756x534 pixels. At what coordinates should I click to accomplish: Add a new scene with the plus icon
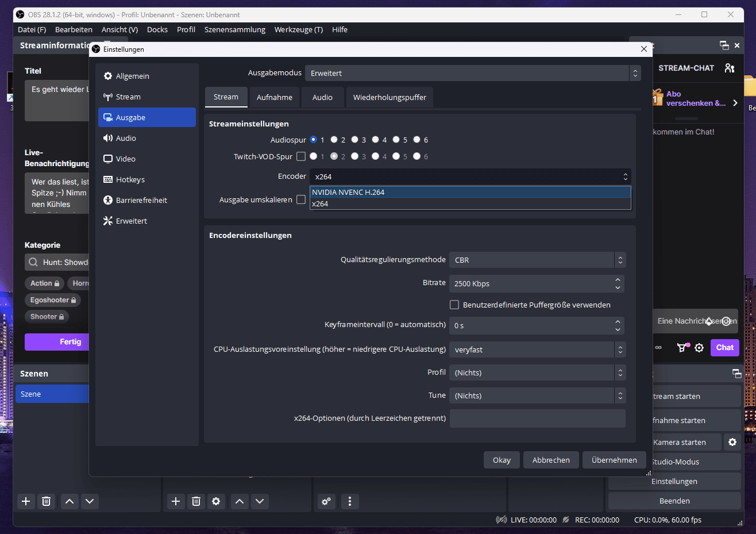[26, 501]
